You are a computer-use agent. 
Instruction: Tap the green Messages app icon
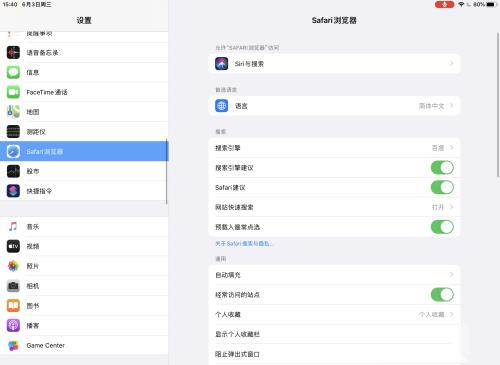tap(13, 72)
